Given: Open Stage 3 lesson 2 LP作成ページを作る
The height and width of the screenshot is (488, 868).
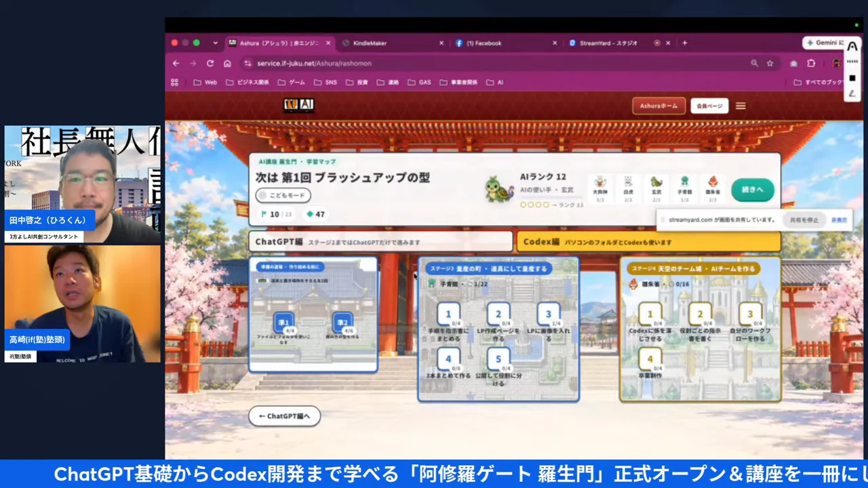Looking at the screenshot, I should pos(498,315).
